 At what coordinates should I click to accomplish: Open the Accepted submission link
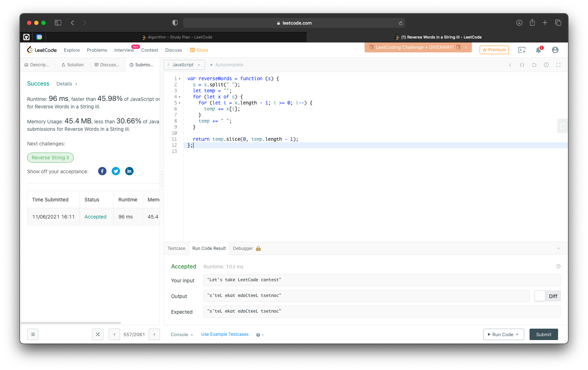tap(96, 217)
